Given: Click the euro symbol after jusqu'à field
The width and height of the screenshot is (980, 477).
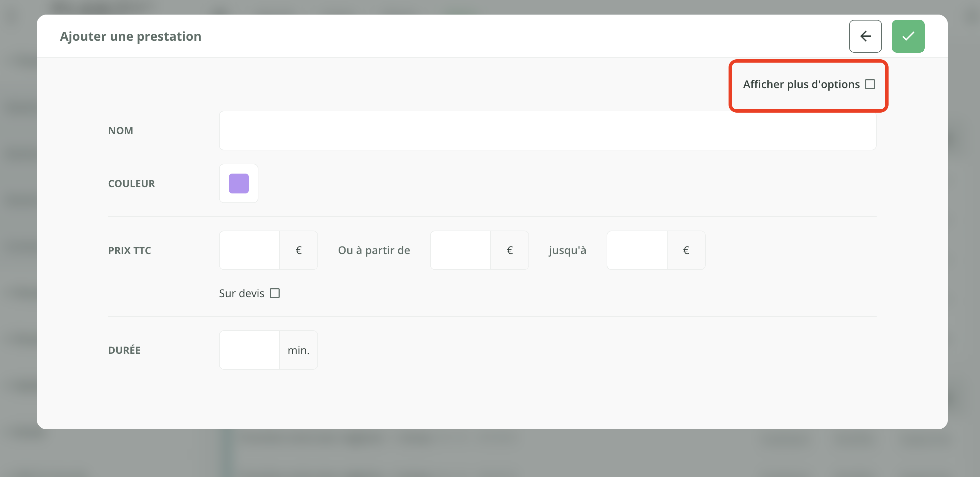Looking at the screenshot, I should pyautogui.click(x=686, y=250).
